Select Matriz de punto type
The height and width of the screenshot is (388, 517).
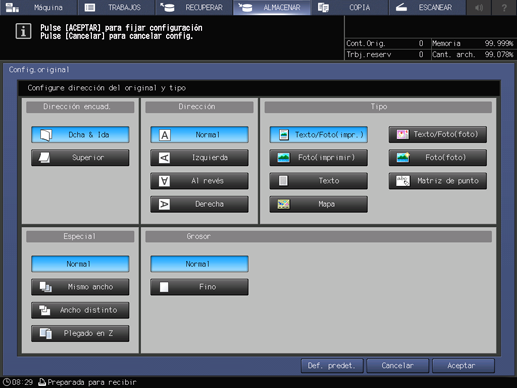click(437, 181)
